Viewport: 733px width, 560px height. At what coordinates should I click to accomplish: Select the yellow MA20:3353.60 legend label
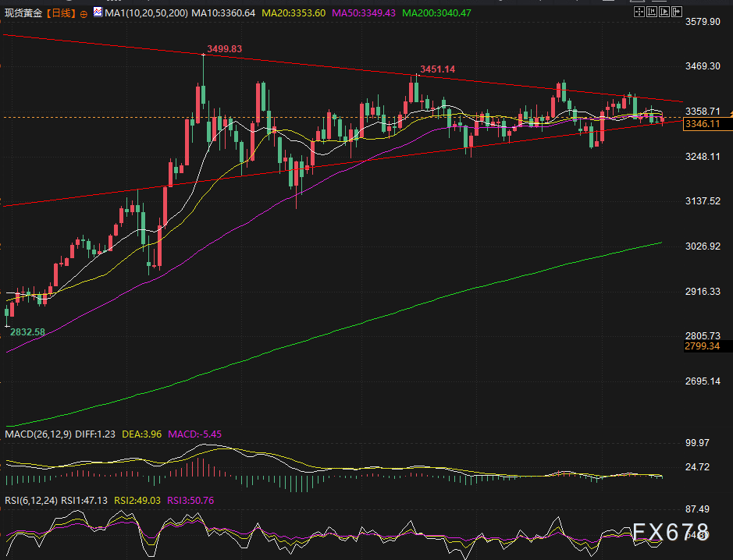295,12
